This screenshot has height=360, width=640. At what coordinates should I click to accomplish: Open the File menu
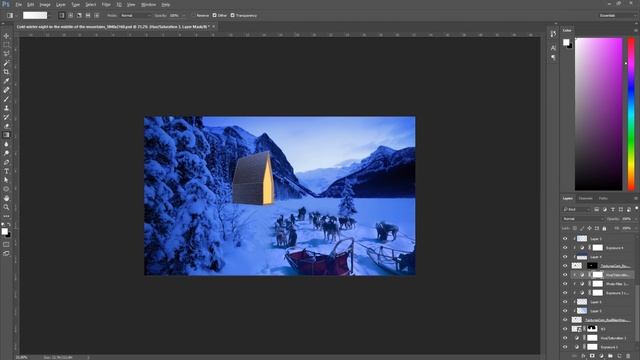[19, 4]
